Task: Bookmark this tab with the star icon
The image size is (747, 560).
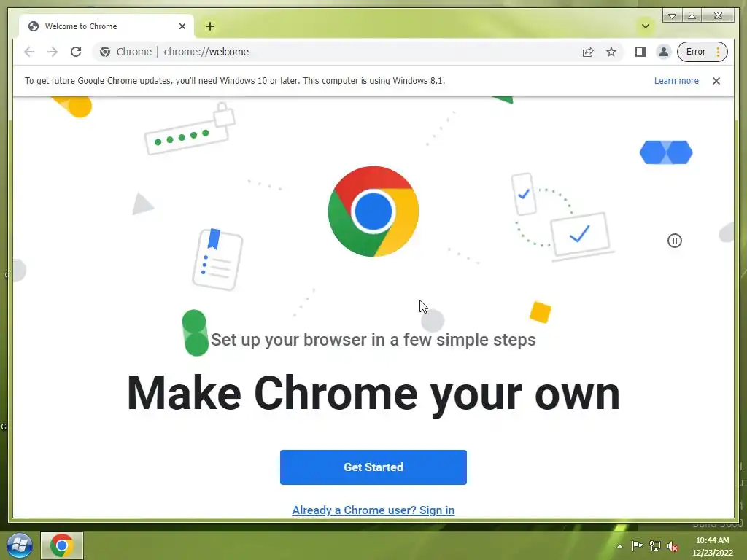Action: click(611, 52)
